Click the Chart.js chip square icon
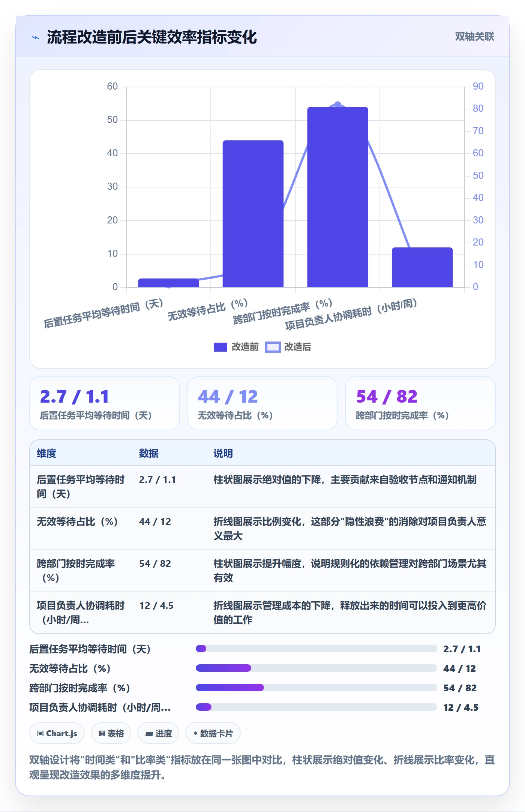The width and height of the screenshot is (525, 812). point(40,734)
